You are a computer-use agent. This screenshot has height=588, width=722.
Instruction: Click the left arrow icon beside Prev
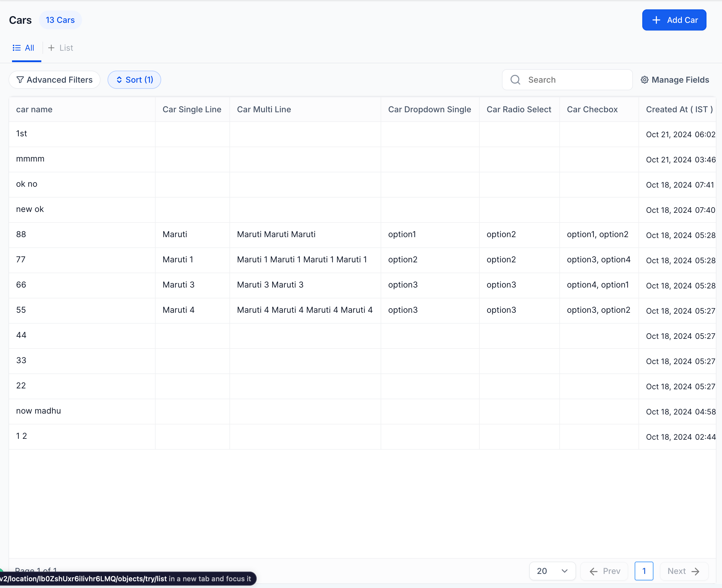coord(593,571)
